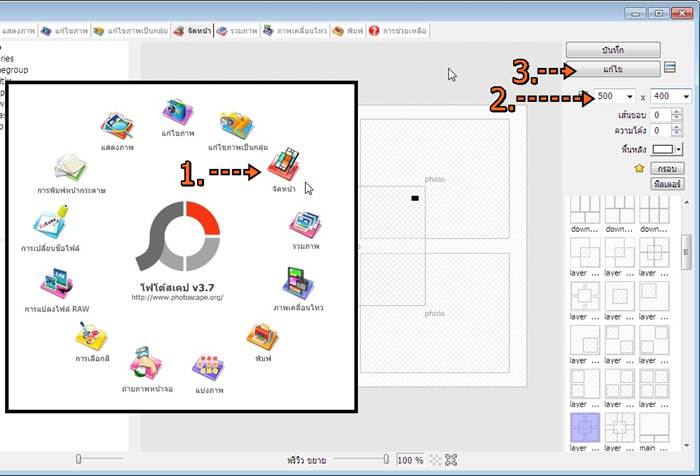This screenshot has height=476, width=700.
Task: Switch to the แก้ไขภาพเป็นกลุ่ม tab
Action: tap(131, 31)
